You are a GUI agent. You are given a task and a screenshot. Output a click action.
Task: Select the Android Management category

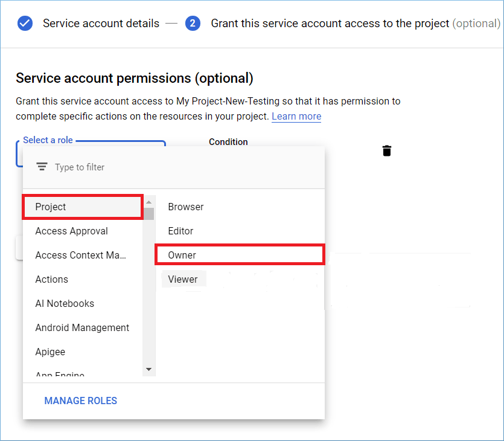click(x=83, y=327)
